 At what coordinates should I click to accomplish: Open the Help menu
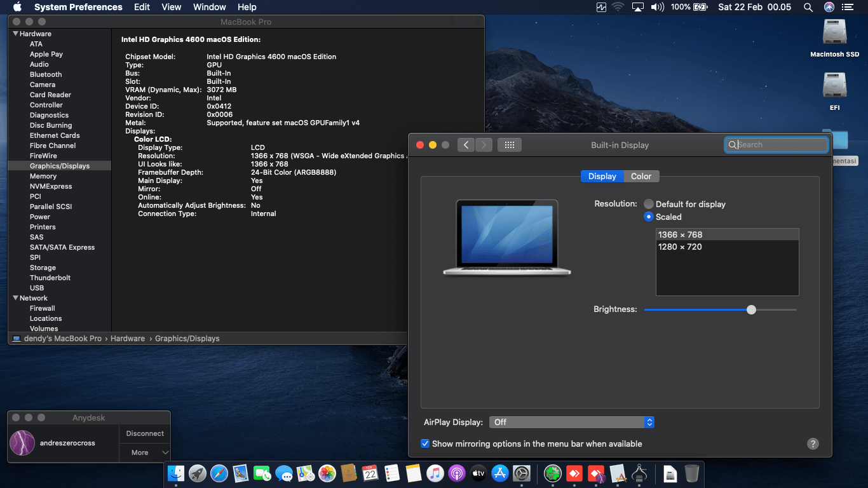247,7
